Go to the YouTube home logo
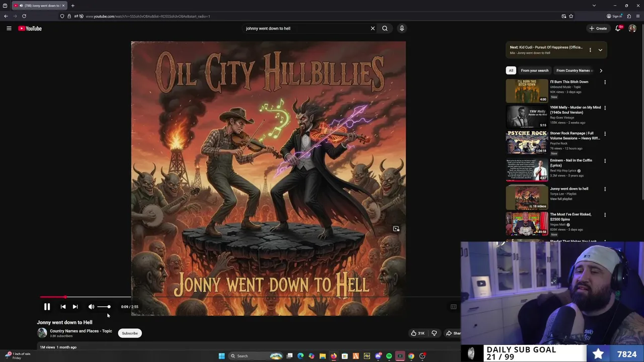Image resolution: width=644 pixels, height=362 pixels. pyautogui.click(x=30, y=29)
